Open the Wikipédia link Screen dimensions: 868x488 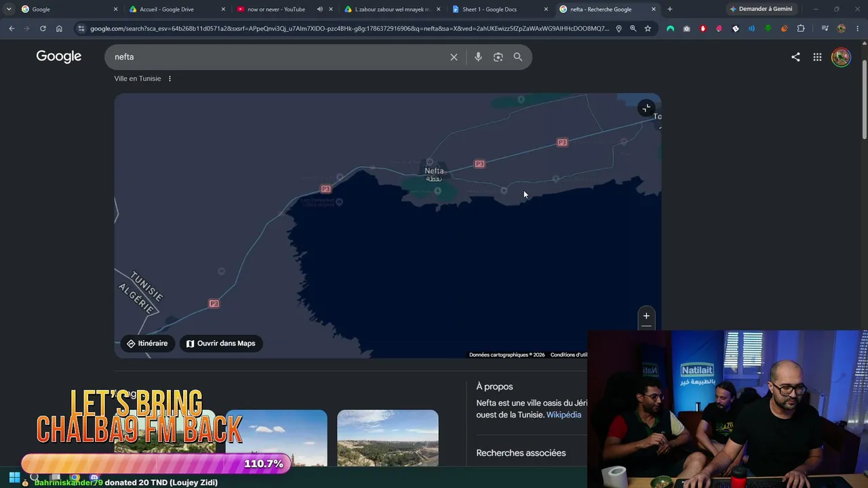coord(564,415)
